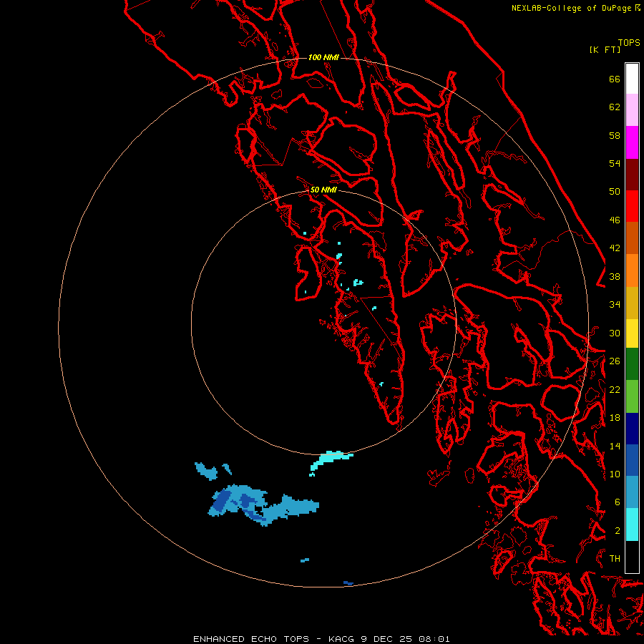Click the legend value 22
This screenshot has width=644, height=644.
615,390
